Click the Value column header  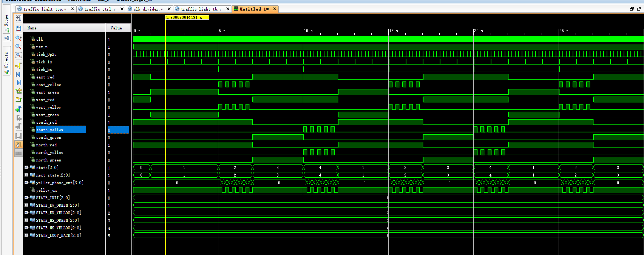point(118,28)
